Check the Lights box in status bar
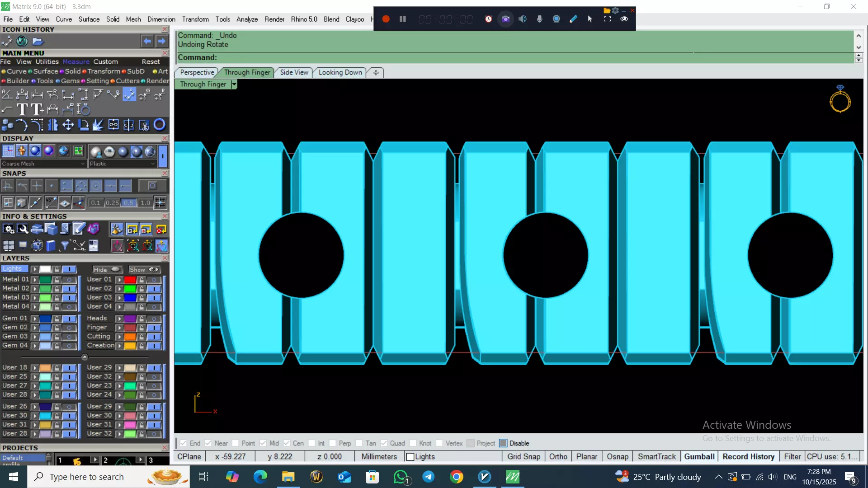This screenshot has width=868, height=488. pyautogui.click(x=410, y=457)
